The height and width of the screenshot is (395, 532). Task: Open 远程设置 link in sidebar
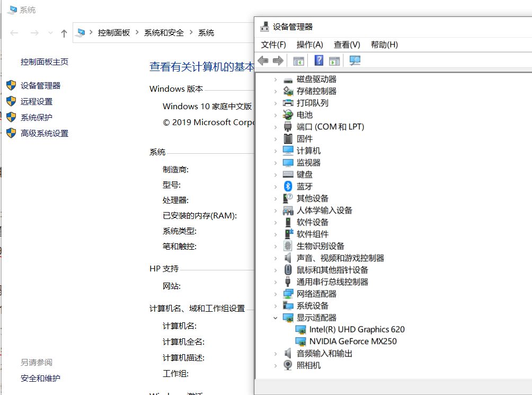click(37, 101)
